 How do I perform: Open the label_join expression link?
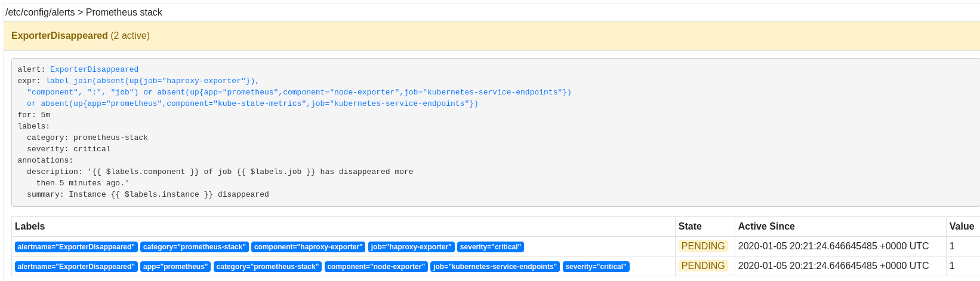pyautogui.click(x=153, y=81)
